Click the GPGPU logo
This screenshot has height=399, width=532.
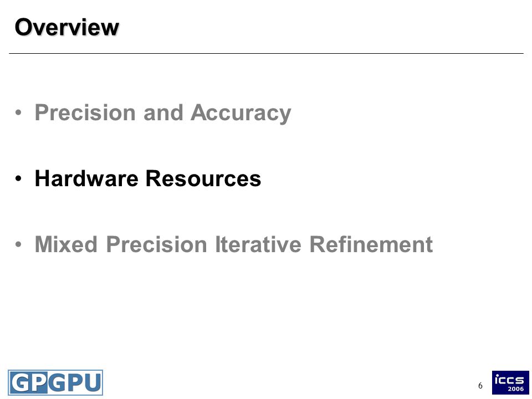click(x=55, y=382)
